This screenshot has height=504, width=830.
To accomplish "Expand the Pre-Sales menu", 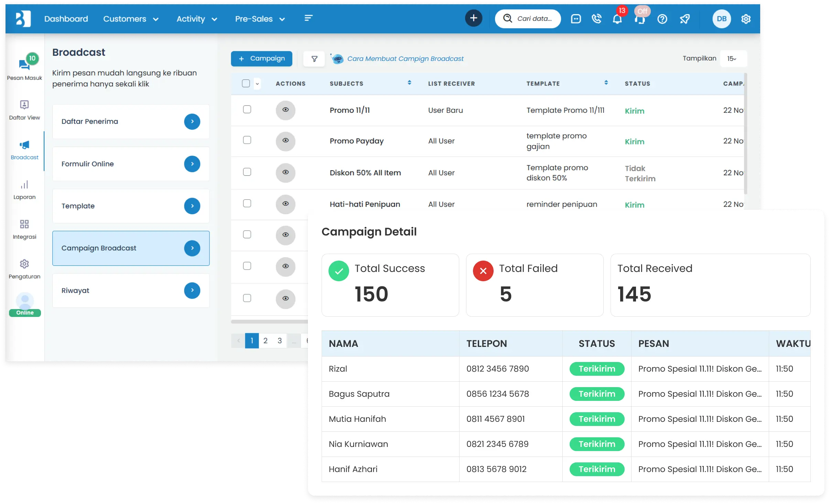I will 260,19.
